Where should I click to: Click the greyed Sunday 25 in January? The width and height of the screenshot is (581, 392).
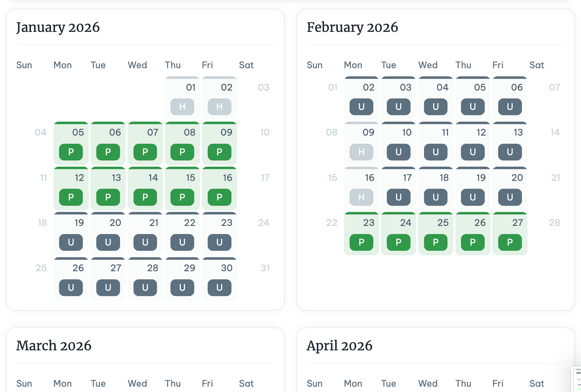point(41,268)
